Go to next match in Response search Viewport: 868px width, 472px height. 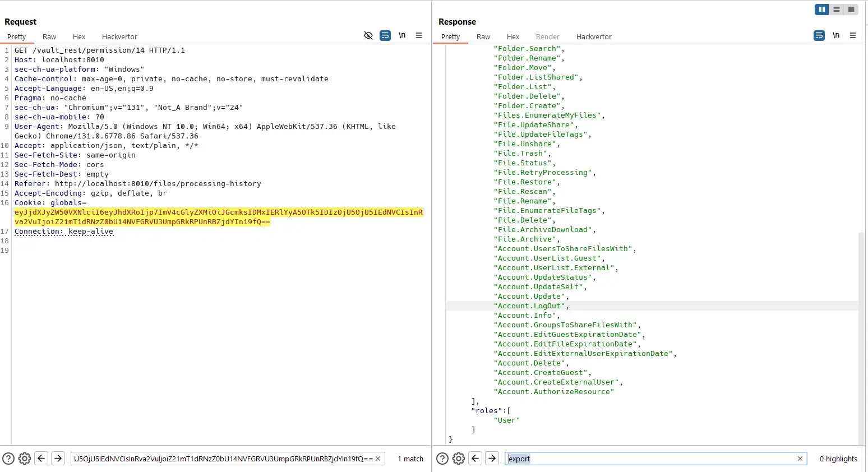pos(492,459)
